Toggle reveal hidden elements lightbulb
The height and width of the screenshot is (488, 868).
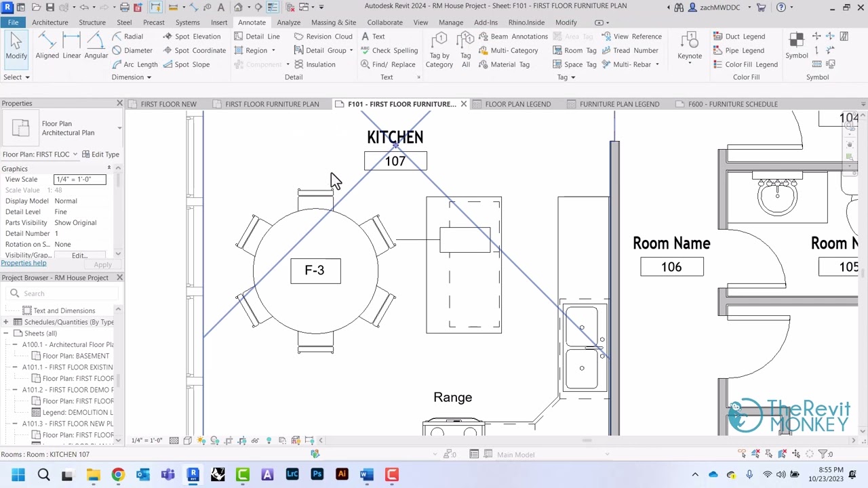pos(269,441)
